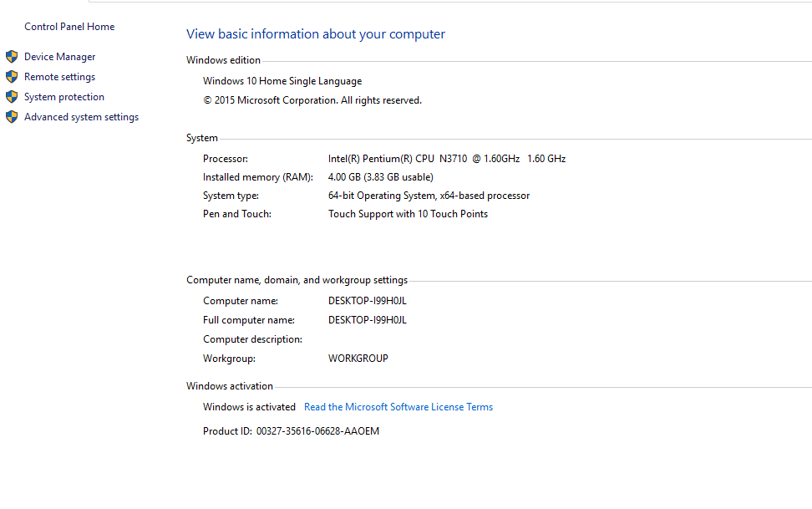Click the 4.00 GB installed memory value

point(380,177)
